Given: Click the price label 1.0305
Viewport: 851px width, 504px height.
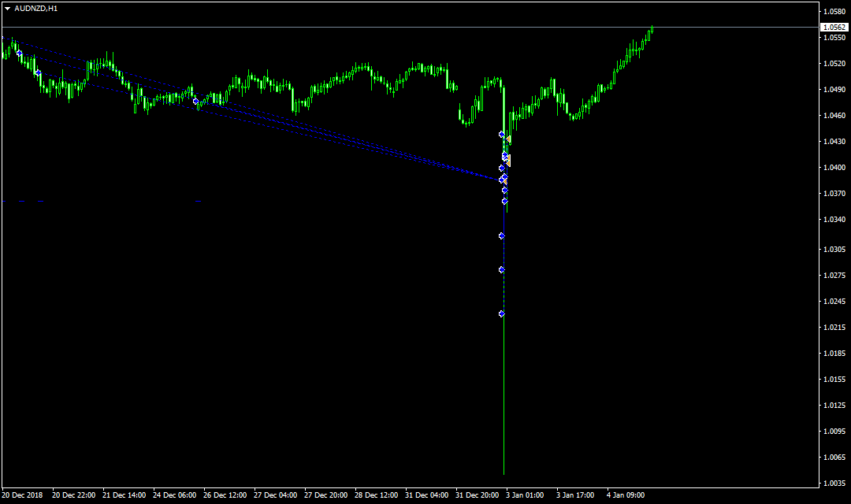Looking at the screenshot, I should [x=834, y=250].
